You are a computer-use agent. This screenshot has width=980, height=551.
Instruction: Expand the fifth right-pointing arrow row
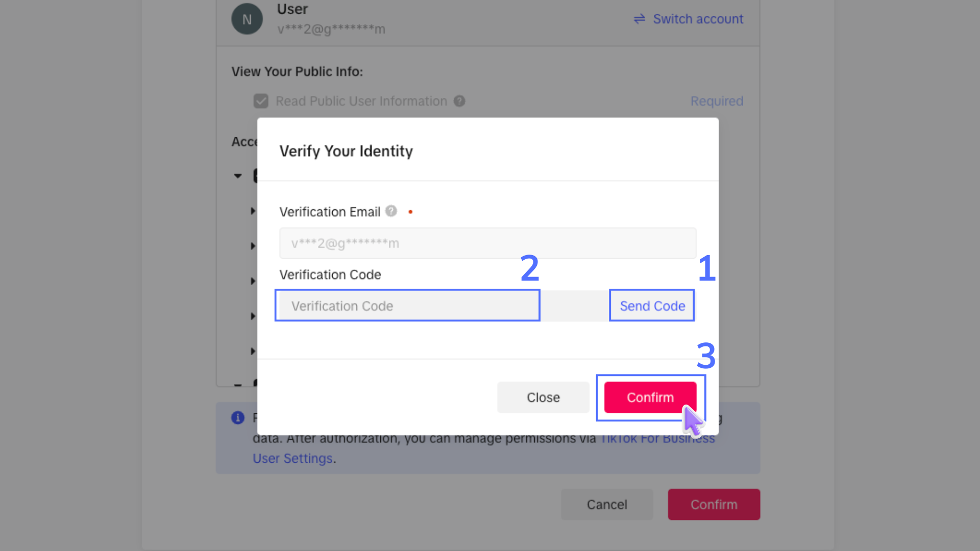(253, 351)
